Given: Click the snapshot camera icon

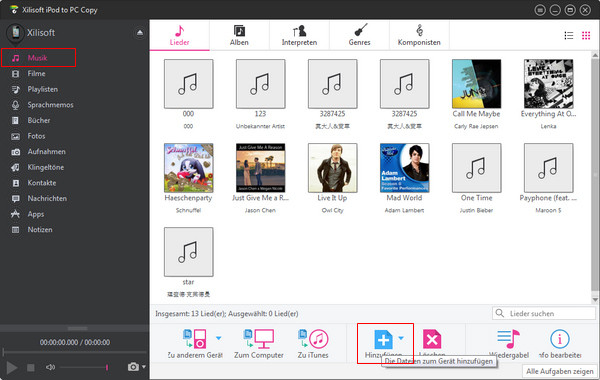Looking at the screenshot, I should pyautogui.click(x=133, y=367).
